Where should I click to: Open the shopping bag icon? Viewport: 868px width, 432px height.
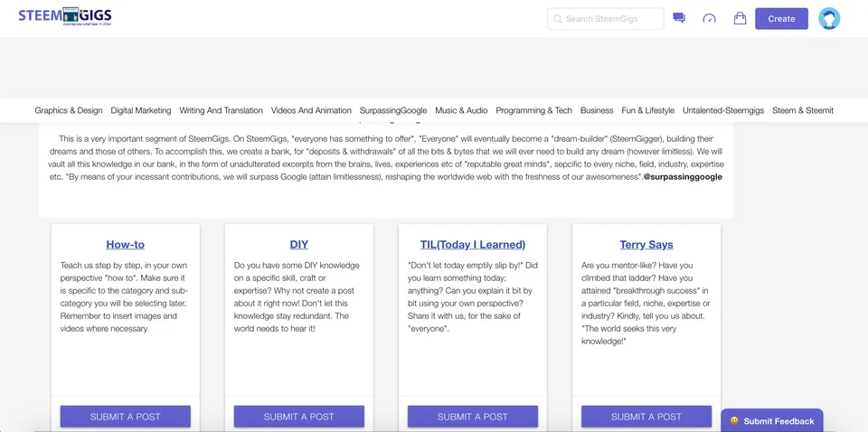tap(740, 18)
